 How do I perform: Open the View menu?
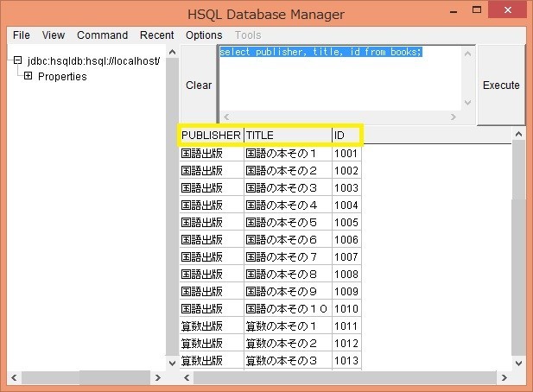[54, 35]
